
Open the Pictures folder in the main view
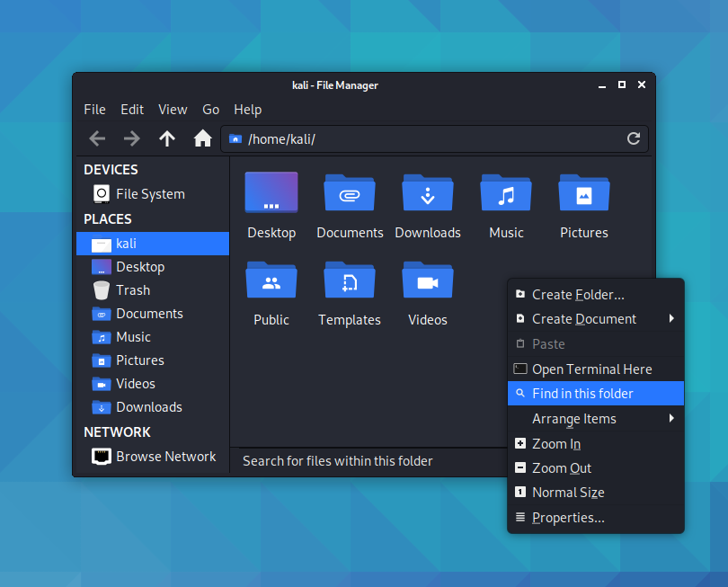(x=584, y=204)
